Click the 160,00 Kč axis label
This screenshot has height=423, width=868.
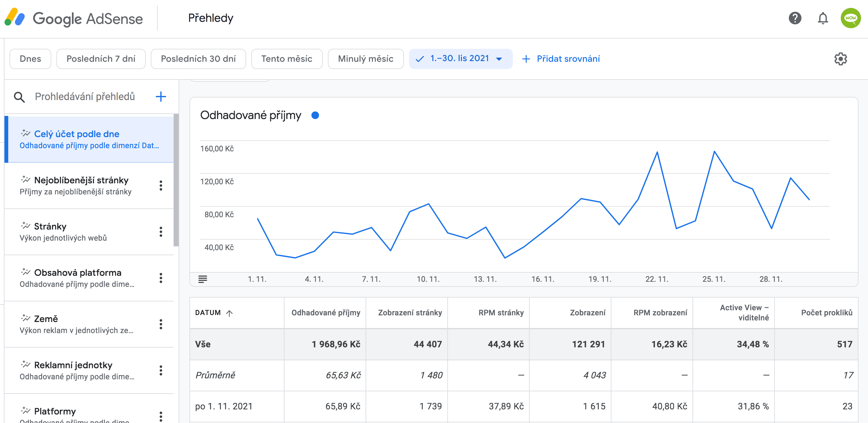pyautogui.click(x=217, y=148)
